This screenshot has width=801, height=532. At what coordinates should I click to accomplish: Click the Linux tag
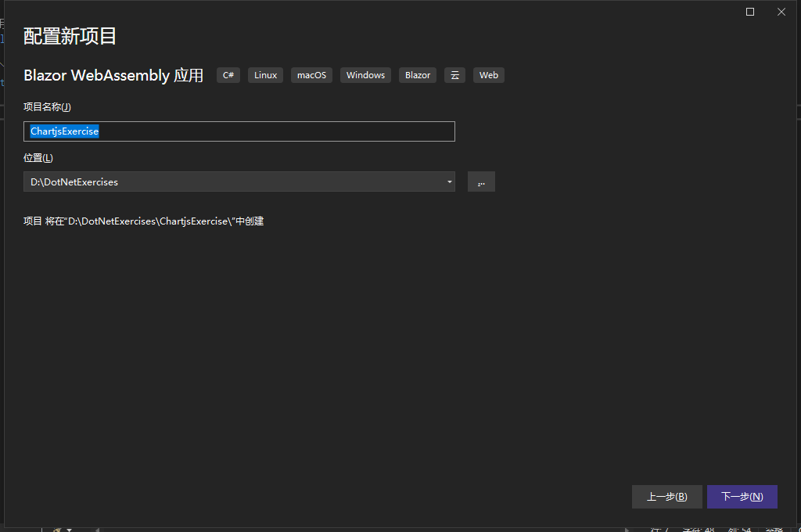pos(266,75)
